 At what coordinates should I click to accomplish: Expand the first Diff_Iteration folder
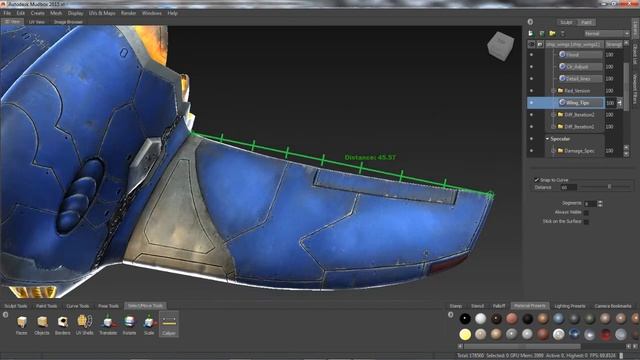coord(553,115)
